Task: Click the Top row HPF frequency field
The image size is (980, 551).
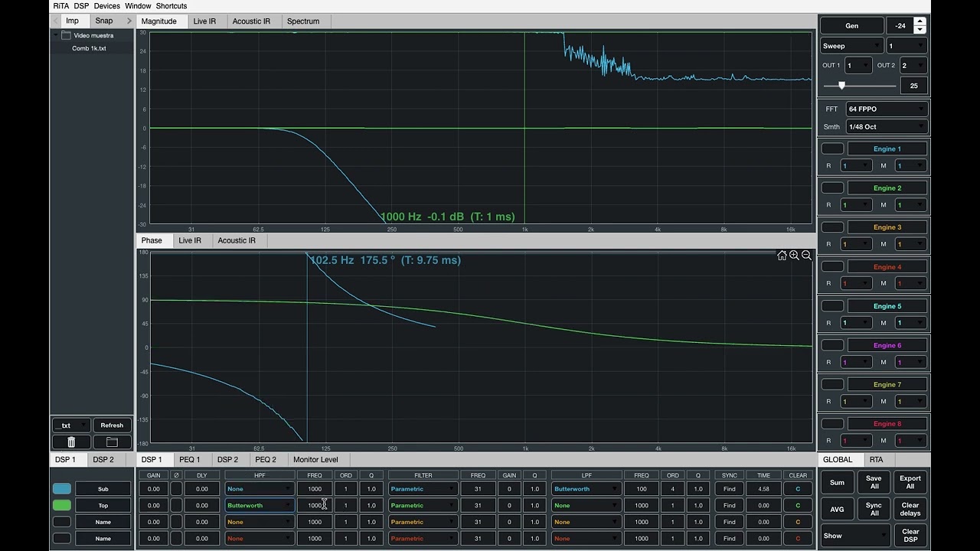Action: pos(315,505)
